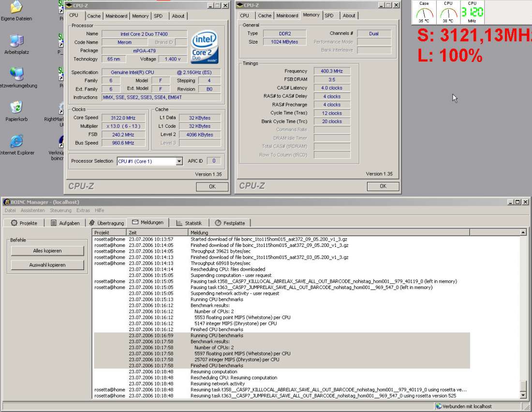Click the Meldung column header
532x412 pixels.
(x=329, y=233)
